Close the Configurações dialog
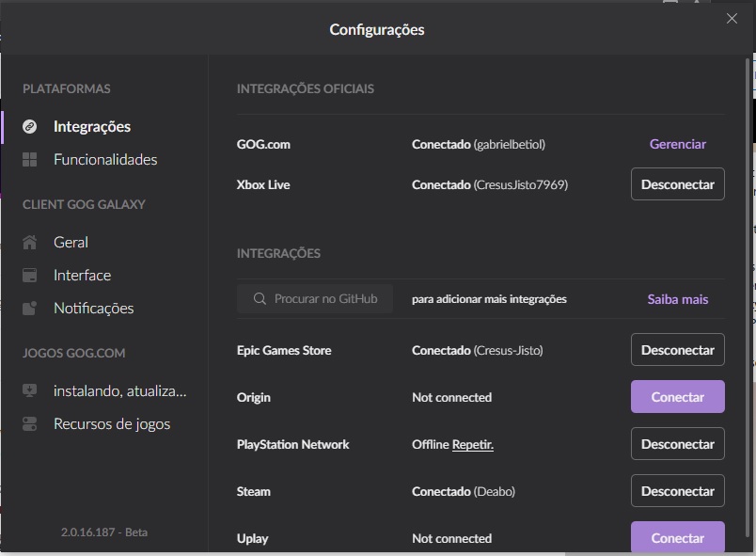 [x=732, y=19]
